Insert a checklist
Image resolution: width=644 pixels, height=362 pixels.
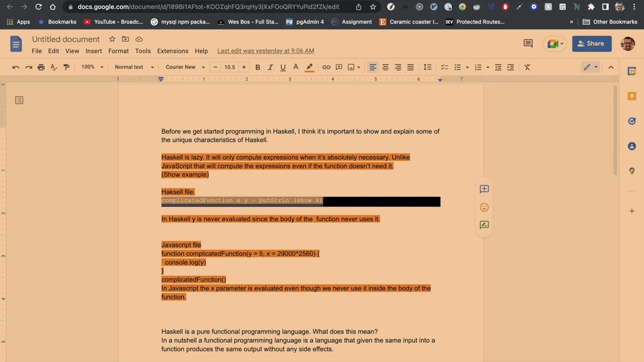point(444,67)
